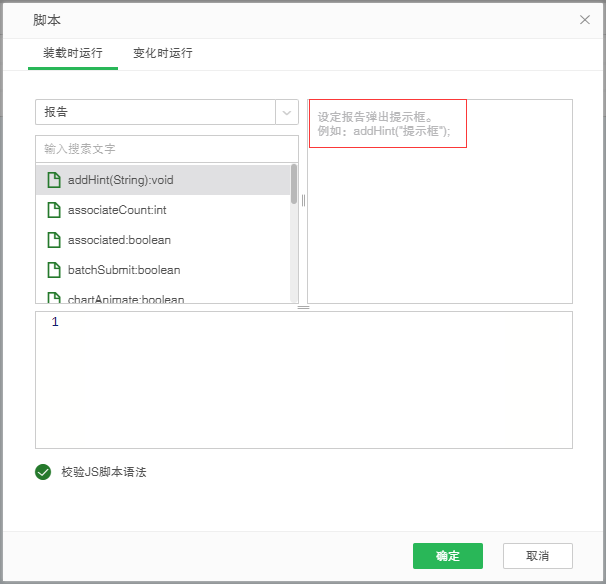This screenshot has height=584, width=606.
Task: Select the addHint(String):void list entry
Action: click(120, 180)
